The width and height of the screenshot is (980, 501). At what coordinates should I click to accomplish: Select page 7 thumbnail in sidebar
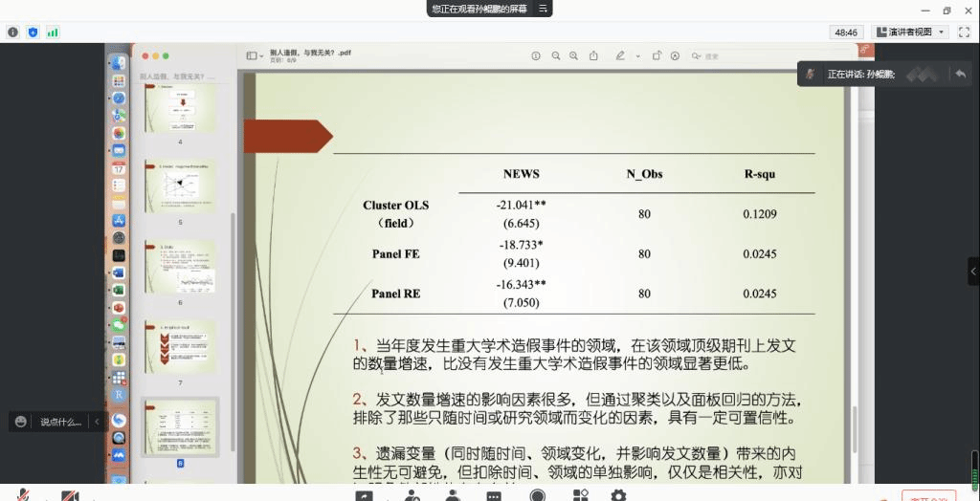tap(180, 347)
